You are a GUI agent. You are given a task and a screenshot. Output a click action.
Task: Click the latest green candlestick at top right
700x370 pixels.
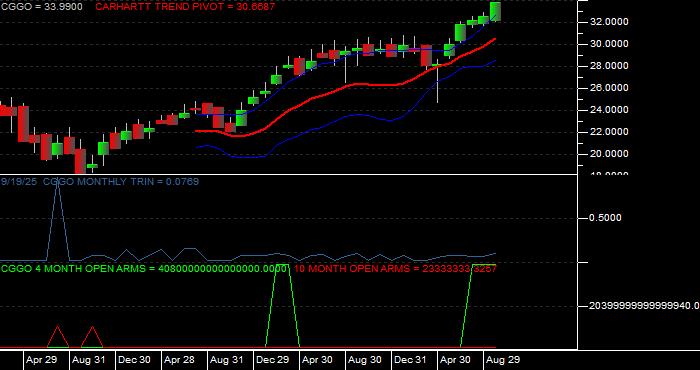coord(495,11)
